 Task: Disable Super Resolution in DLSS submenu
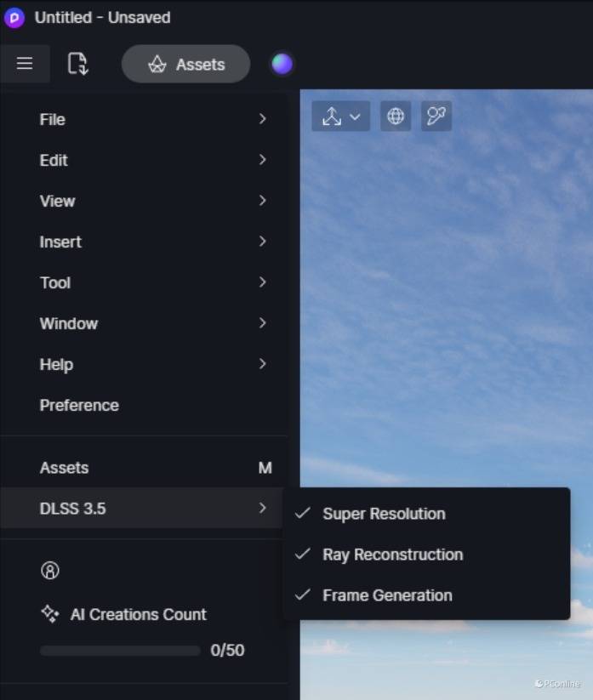[384, 514]
